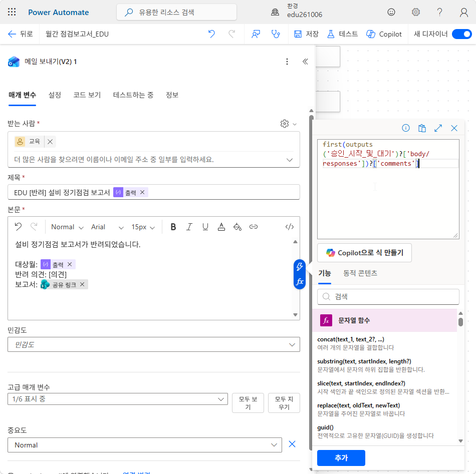
Task: Select the concat(text_1, text_2?, ...) function
Action: coord(351,339)
